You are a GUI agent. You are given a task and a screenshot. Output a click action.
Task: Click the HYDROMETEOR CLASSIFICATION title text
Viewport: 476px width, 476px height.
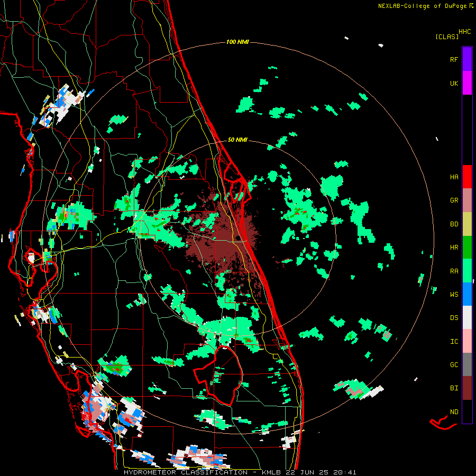[x=186, y=472]
